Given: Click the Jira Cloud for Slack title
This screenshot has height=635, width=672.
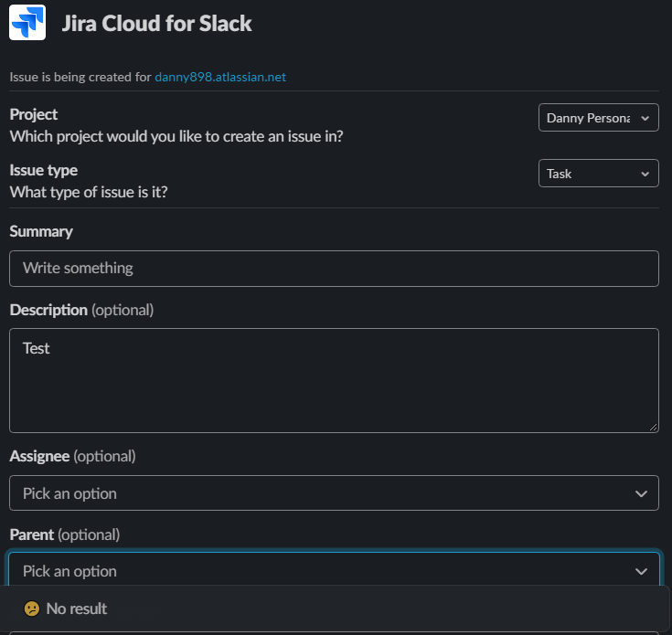Looking at the screenshot, I should [x=156, y=23].
